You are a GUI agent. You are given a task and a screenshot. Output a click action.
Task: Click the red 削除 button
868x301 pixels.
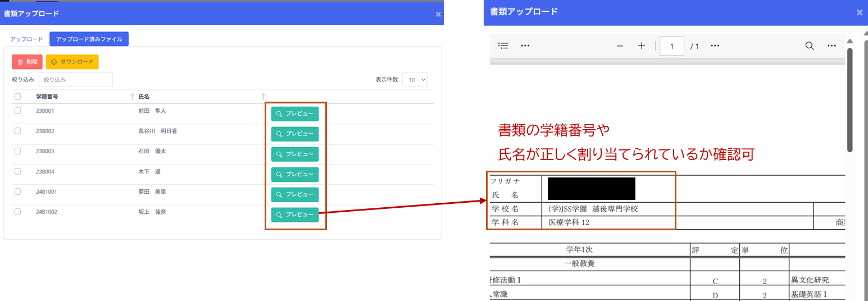[27, 62]
